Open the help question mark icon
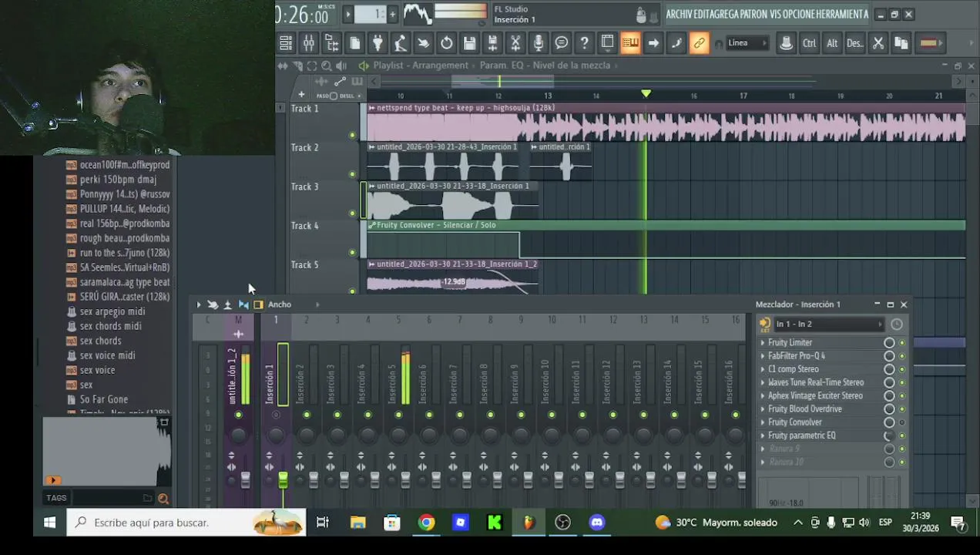 point(585,43)
